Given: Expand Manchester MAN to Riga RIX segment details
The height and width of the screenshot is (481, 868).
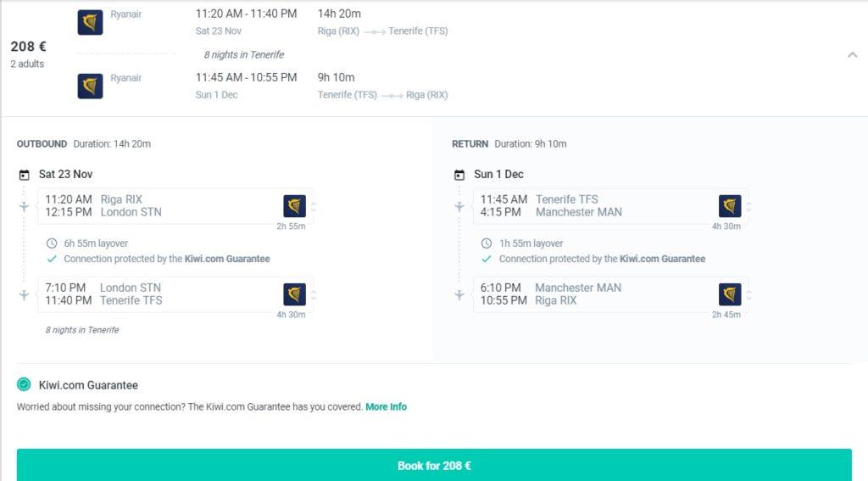Looking at the screenshot, I should (749, 294).
